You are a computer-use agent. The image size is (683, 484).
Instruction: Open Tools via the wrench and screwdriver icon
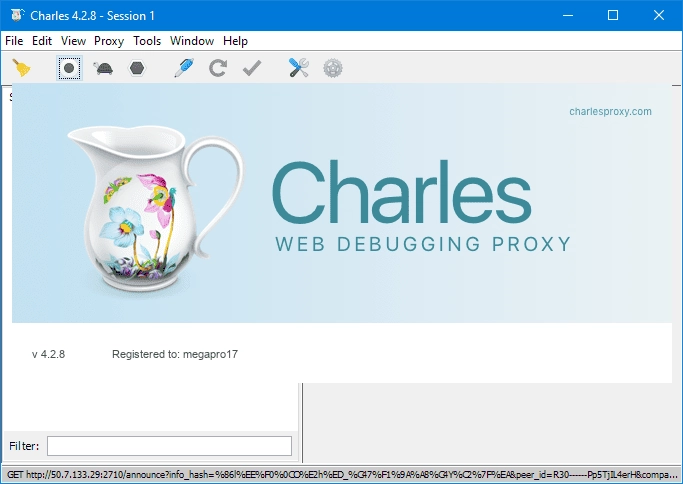(x=299, y=68)
